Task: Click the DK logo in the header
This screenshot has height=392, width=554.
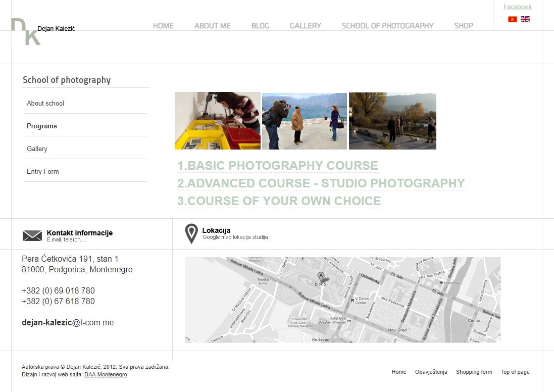Action: (x=26, y=31)
